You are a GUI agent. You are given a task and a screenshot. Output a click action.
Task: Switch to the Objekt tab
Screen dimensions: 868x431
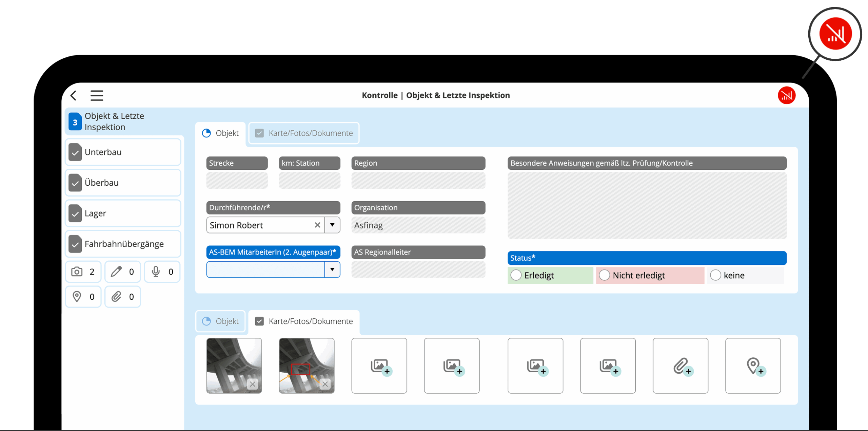(x=220, y=133)
